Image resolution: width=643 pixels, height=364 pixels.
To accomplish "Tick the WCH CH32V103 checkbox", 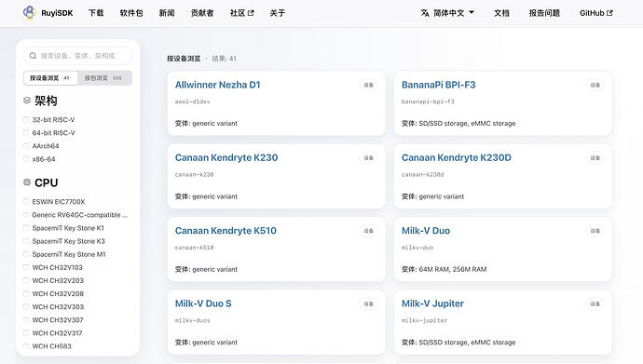I will coord(26,267).
